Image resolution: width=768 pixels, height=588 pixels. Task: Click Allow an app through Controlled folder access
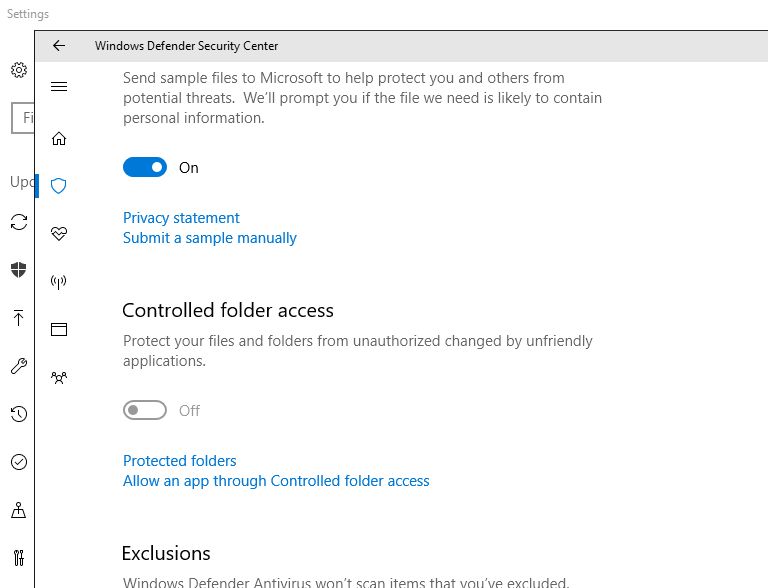tap(276, 481)
